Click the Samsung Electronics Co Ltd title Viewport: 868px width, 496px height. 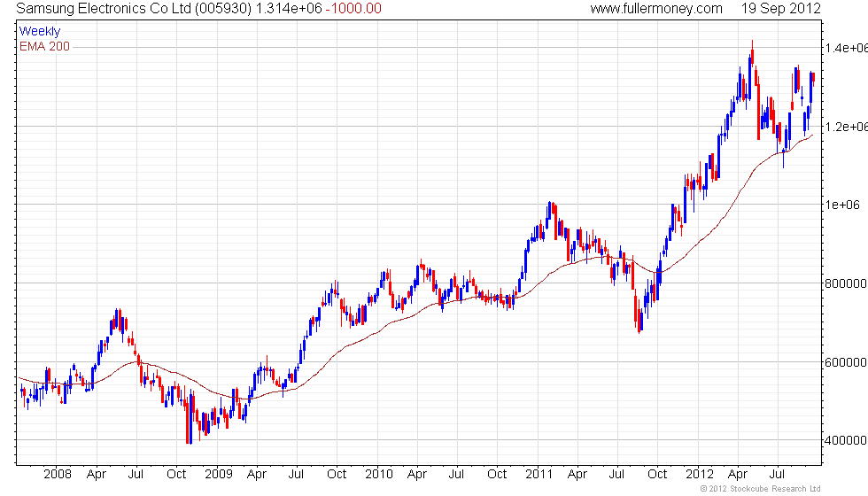click(104, 8)
